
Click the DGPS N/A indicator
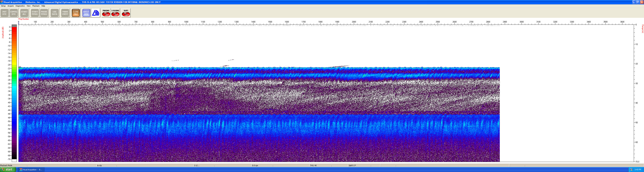126,13
